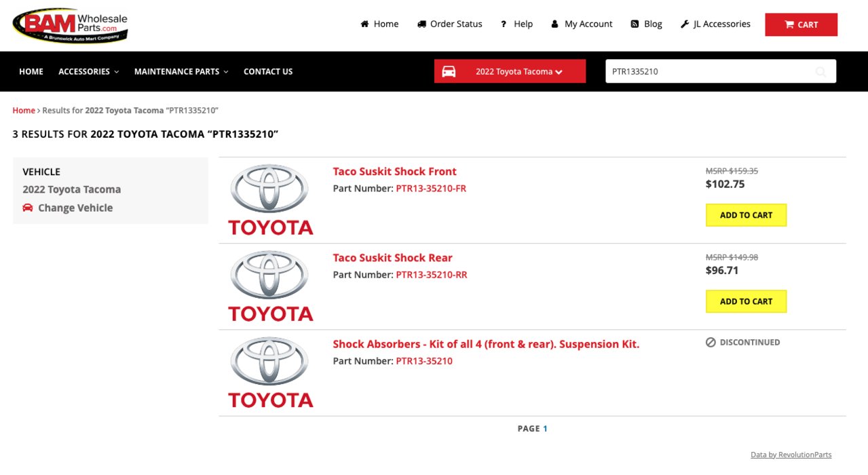Click the search magnifier icon
Image resolution: width=868 pixels, height=475 pixels.
[820, 71]
